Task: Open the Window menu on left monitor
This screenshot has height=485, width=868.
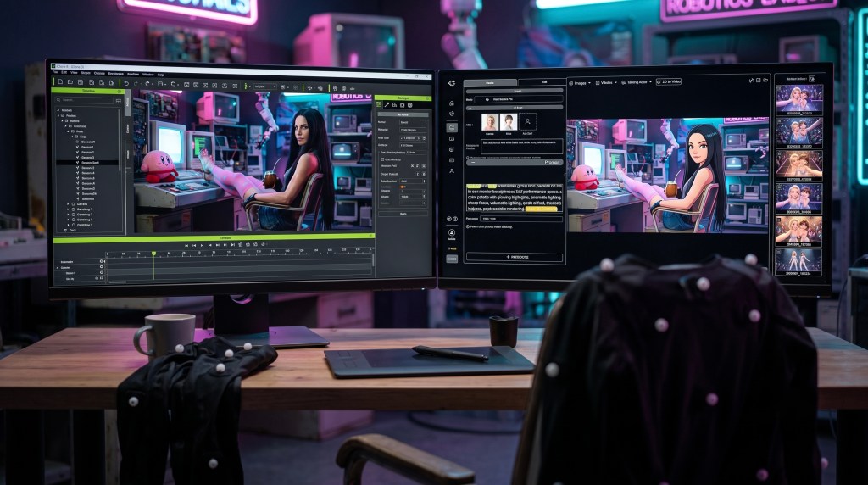Action: (147, 74)
